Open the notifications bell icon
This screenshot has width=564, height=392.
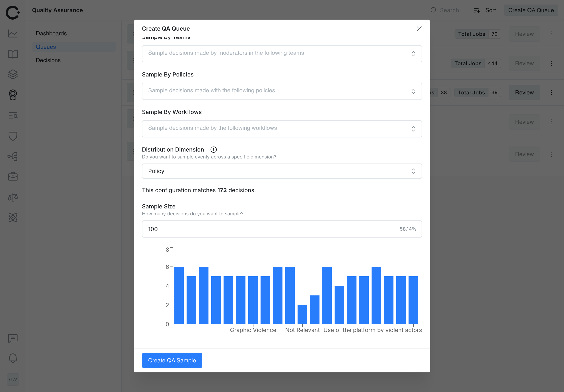(13, 358)
